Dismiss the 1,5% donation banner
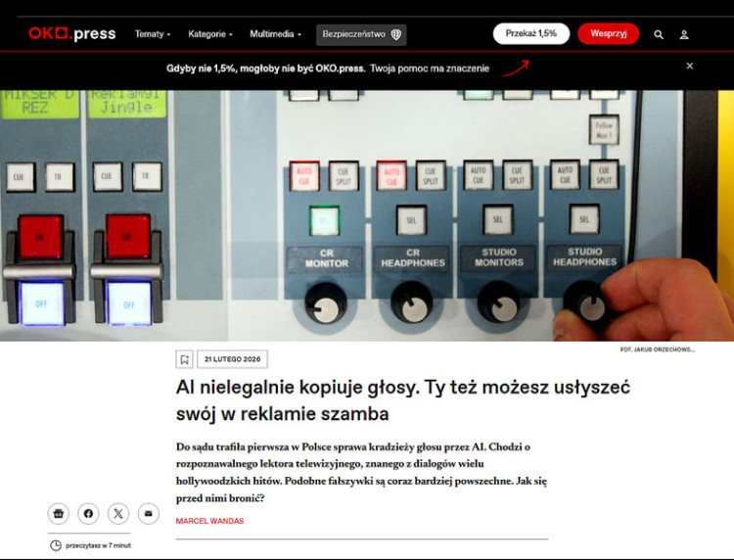Image resolution: width=734 pixels, height=560 pixels. tap(689, 67)
